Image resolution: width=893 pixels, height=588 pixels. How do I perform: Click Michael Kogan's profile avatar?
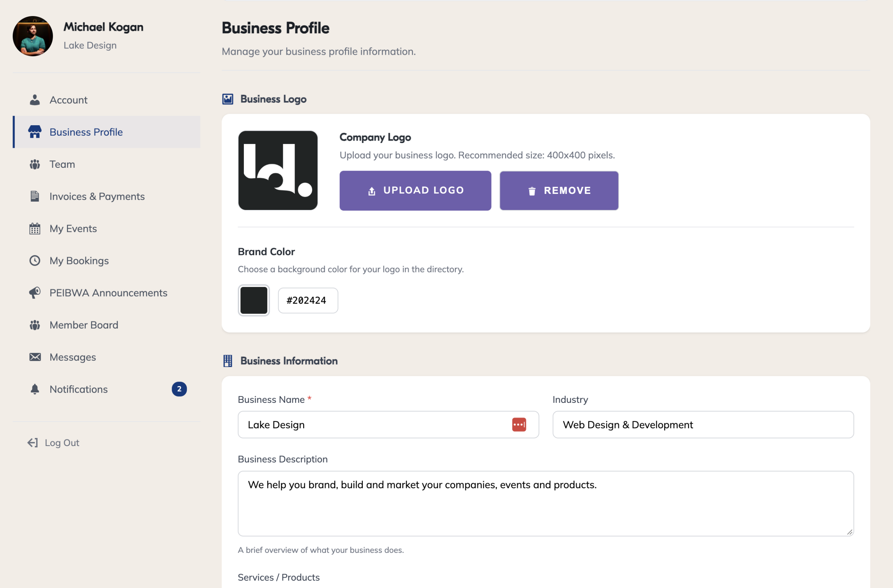[x=33, y=36]
